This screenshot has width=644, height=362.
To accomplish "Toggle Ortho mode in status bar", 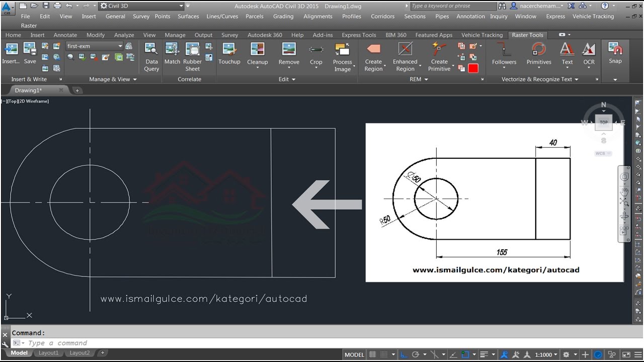I will (404, 354).
